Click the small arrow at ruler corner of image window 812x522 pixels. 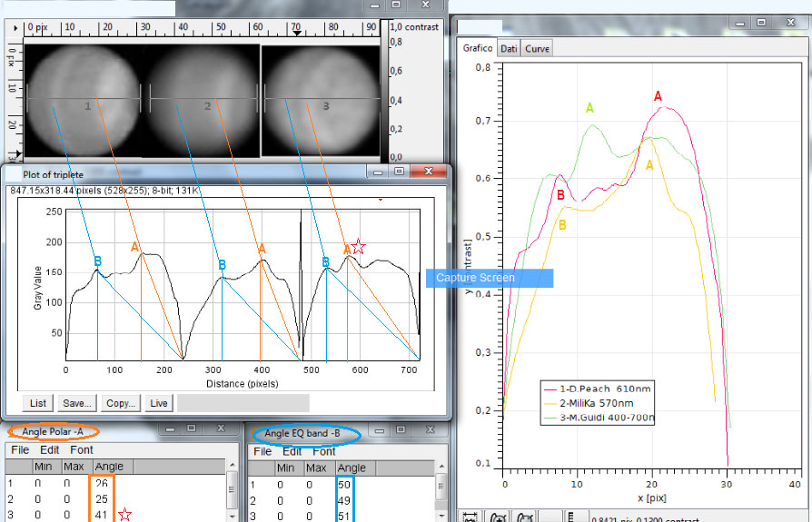[x=15, y=27]
